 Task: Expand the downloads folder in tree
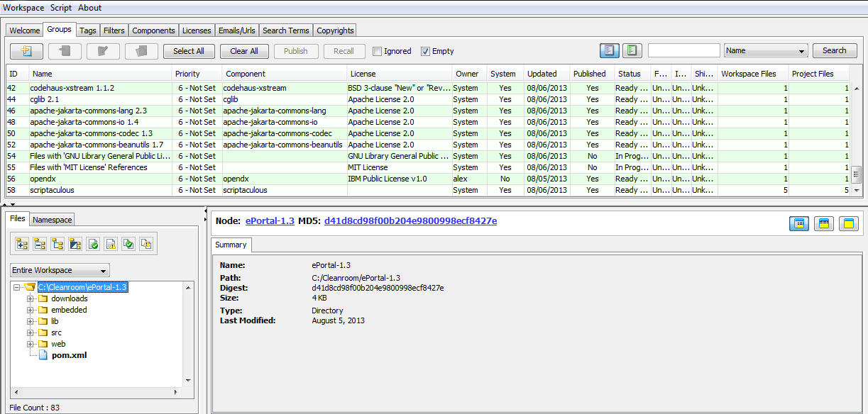[x=31, y=298]
